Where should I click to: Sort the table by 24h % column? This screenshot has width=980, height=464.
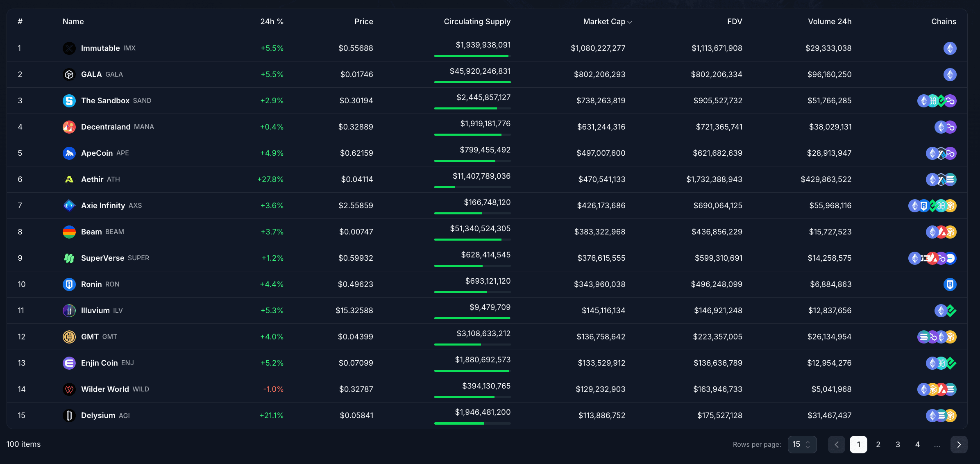point(272,22)
